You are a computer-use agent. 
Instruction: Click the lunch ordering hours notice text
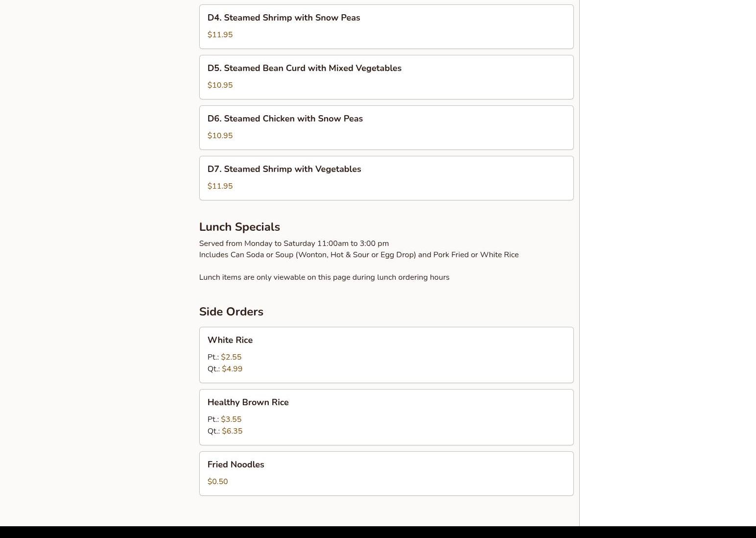324,277
